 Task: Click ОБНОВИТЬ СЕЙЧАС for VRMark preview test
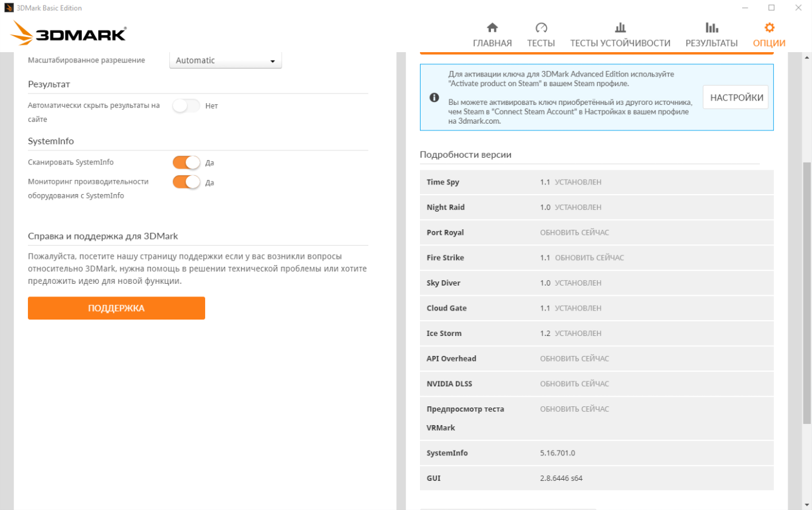575,409
